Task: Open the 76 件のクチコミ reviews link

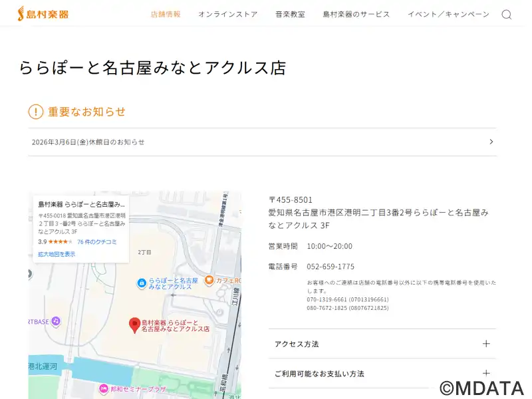Action: point(97,242)
